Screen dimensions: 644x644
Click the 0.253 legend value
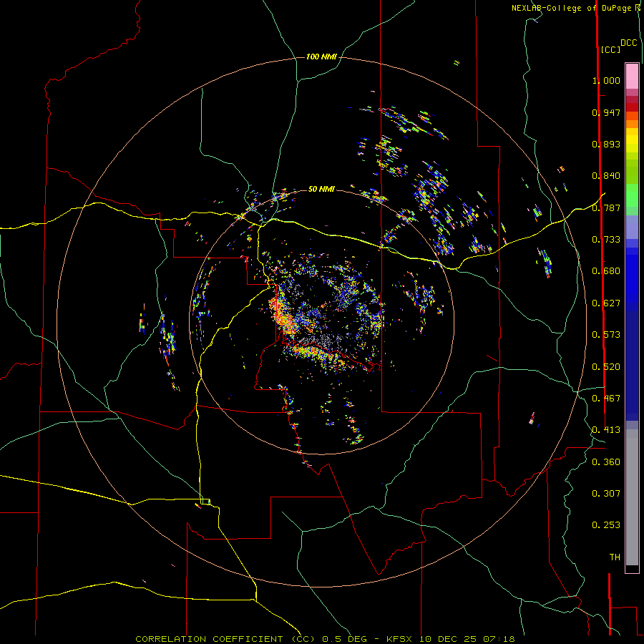pyautogui.click(x=606, y=525)
